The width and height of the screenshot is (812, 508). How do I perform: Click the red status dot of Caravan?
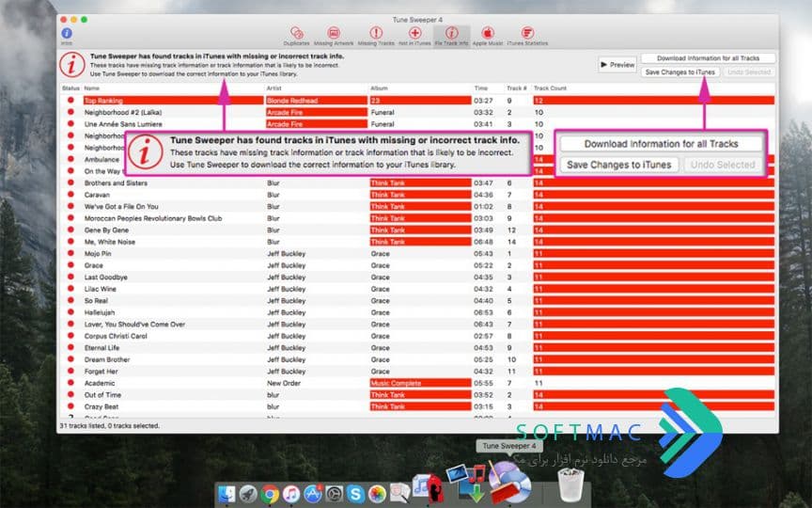click(70, 195)
